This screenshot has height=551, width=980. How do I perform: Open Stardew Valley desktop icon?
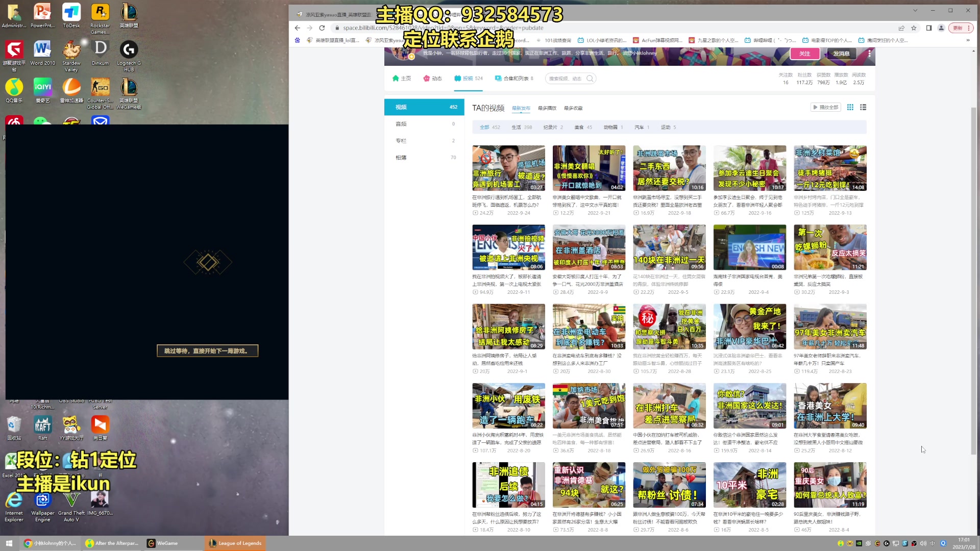(71, 56)
